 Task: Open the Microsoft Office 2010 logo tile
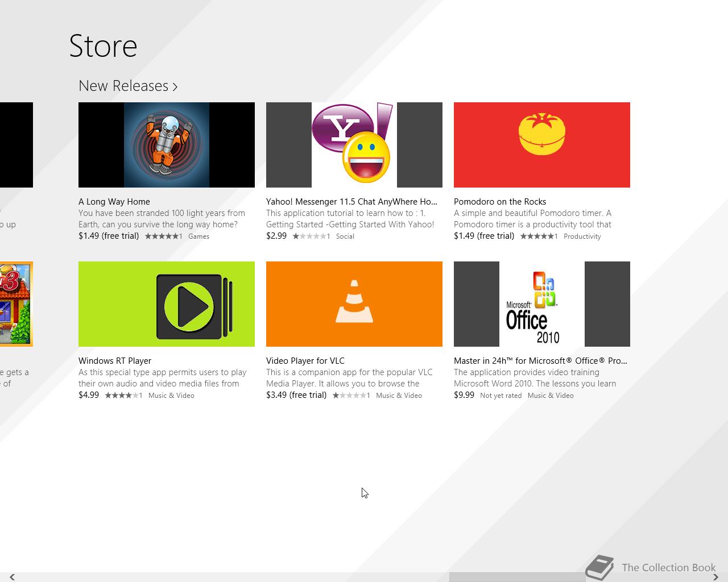coord(542,304)
